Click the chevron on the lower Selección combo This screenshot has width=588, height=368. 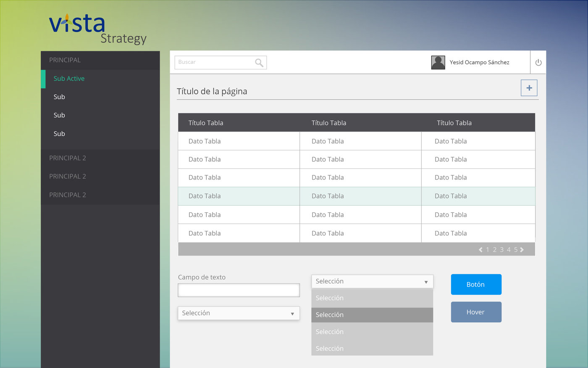pos(292,313)
